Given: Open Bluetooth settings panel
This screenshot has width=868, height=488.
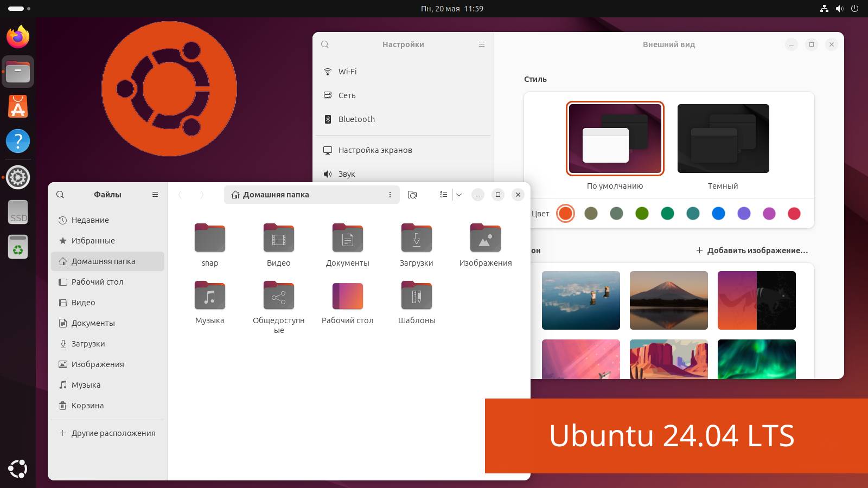Looking at the screenshot, I should click(x=403, y=119).
